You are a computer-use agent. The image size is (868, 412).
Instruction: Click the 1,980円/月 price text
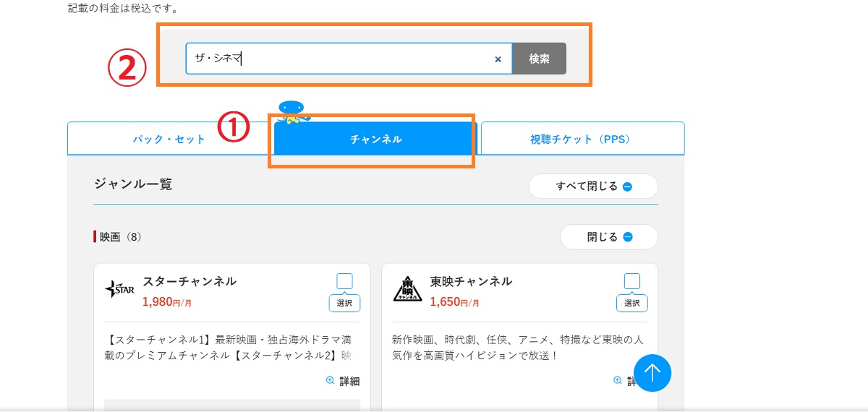point(167,302)
